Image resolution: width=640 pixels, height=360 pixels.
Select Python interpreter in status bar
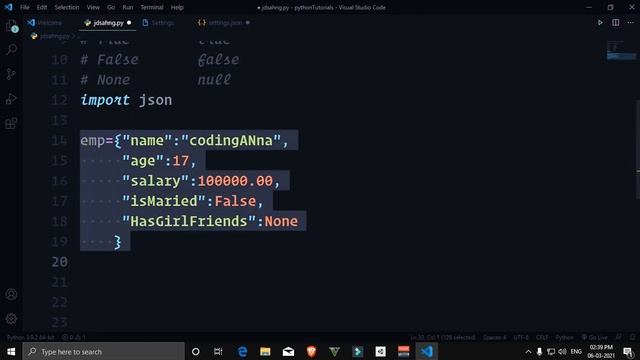30,338
